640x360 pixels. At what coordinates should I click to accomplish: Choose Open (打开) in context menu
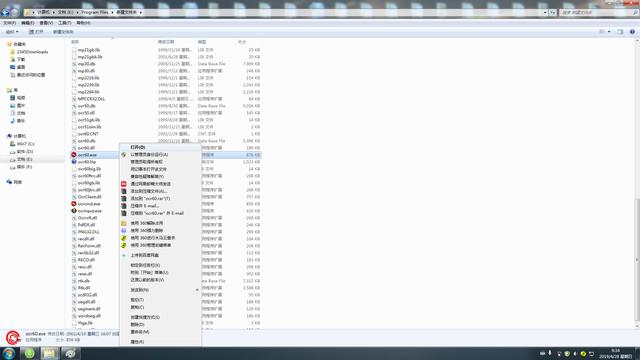(138, 147)
